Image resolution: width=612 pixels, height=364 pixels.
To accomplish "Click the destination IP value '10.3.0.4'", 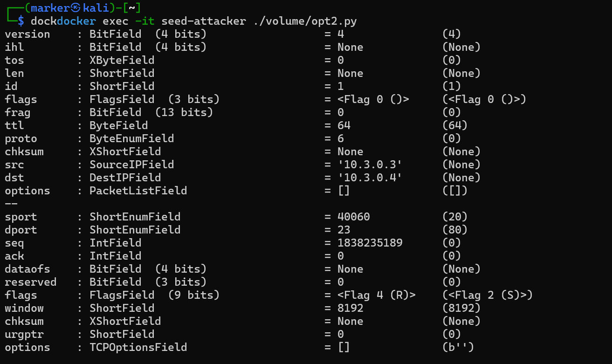I will 370,178.
